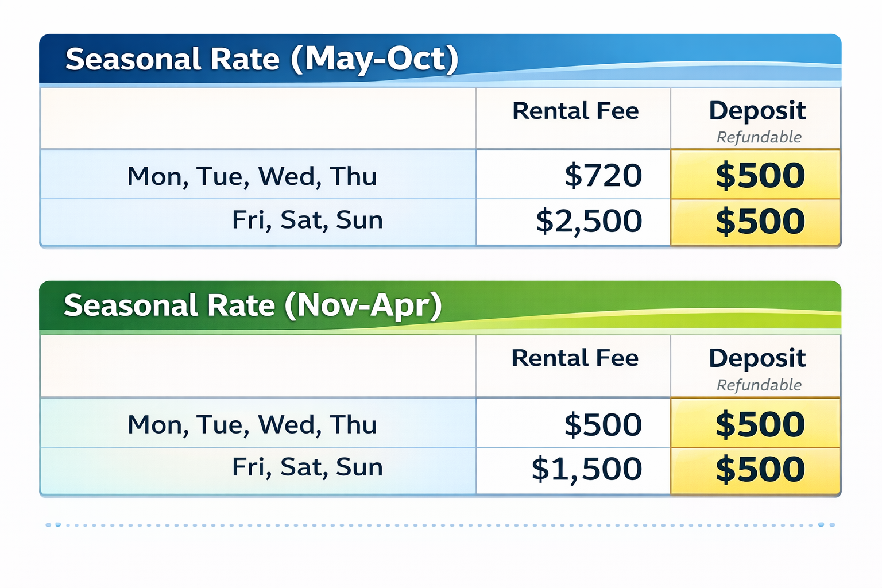The height and width of the screenshot is (588, 882).
Task: Select Nov-Apr Fri, Sat, Sun row label
Action: [x=307, y=467]
